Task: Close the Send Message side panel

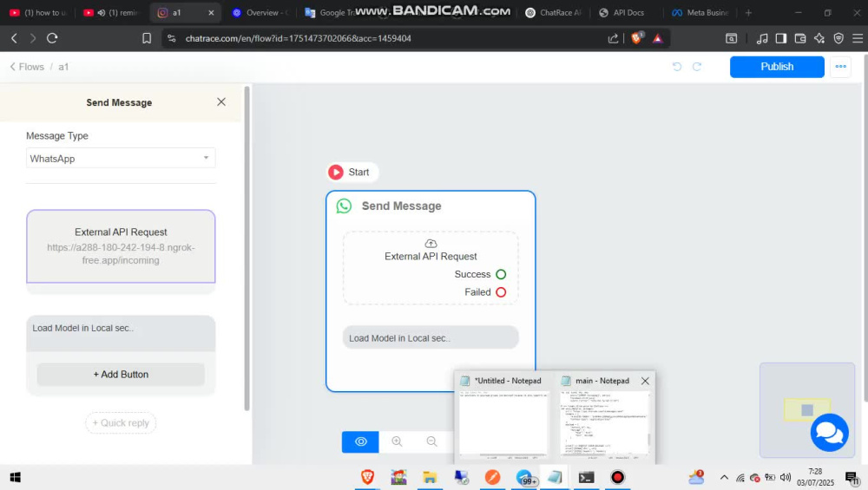Action: pyautogui.click(x=221, y=101)
